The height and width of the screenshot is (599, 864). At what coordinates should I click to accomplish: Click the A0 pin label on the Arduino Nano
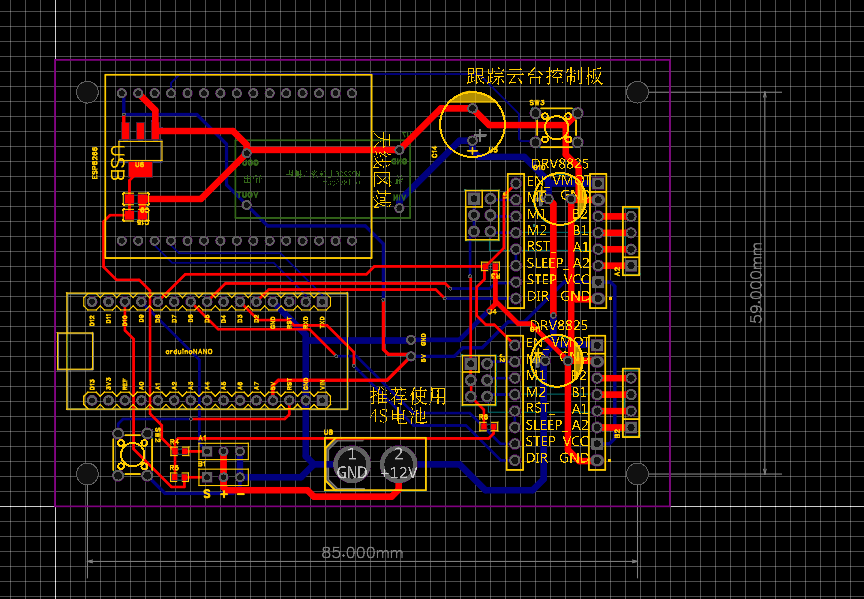pos(142,385)
